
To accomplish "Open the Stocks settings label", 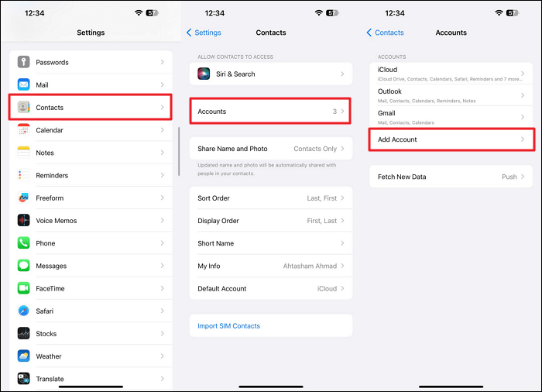I will [46, 334].
